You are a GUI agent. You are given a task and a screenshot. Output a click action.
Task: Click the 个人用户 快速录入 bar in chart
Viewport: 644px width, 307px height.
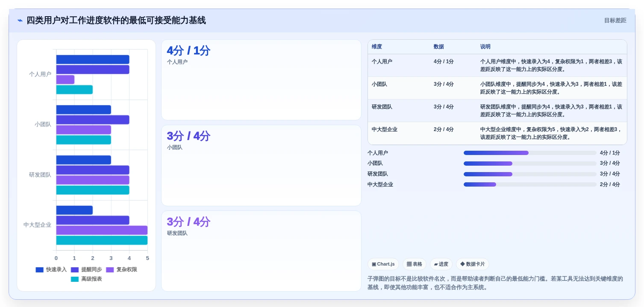93,59
